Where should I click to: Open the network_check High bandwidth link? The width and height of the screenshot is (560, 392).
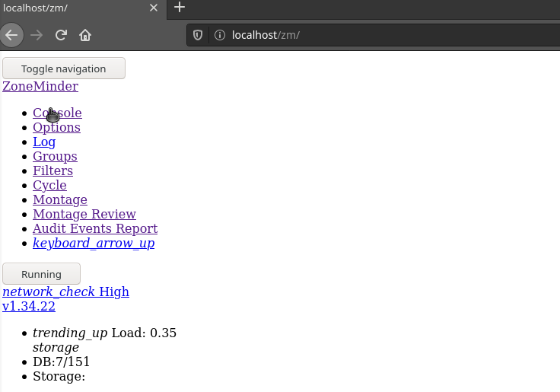[65, 292]
